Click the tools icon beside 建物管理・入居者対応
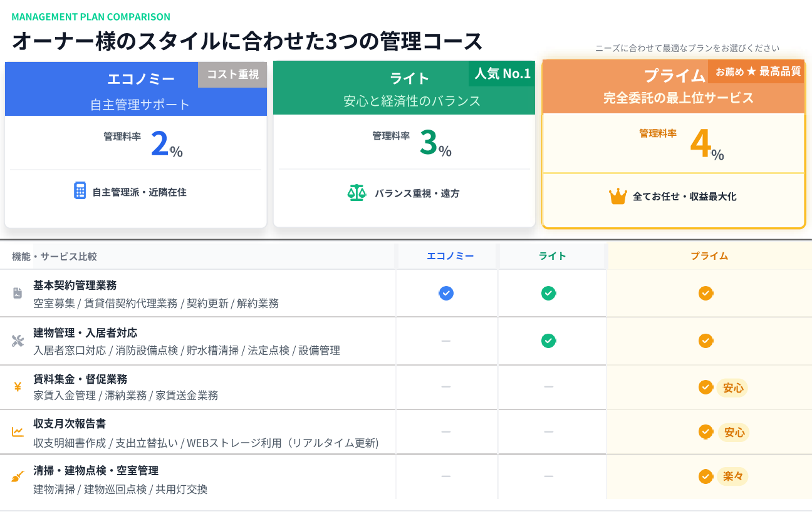Viewport: 812px width, 514px height. (18, 341)
